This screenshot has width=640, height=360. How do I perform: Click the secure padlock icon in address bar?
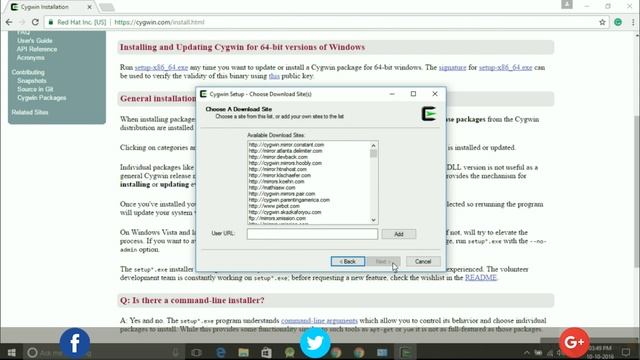(x=51, y=22)
